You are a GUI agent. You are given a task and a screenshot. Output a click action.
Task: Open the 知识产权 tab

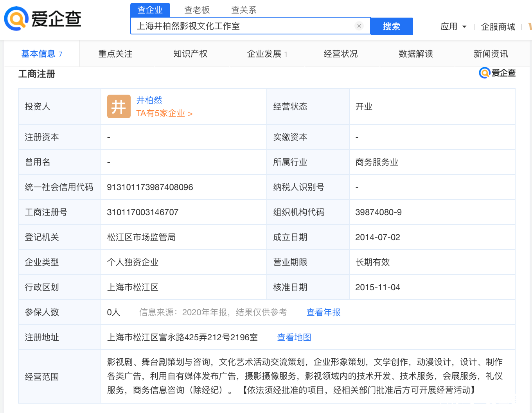coord(190,54)
